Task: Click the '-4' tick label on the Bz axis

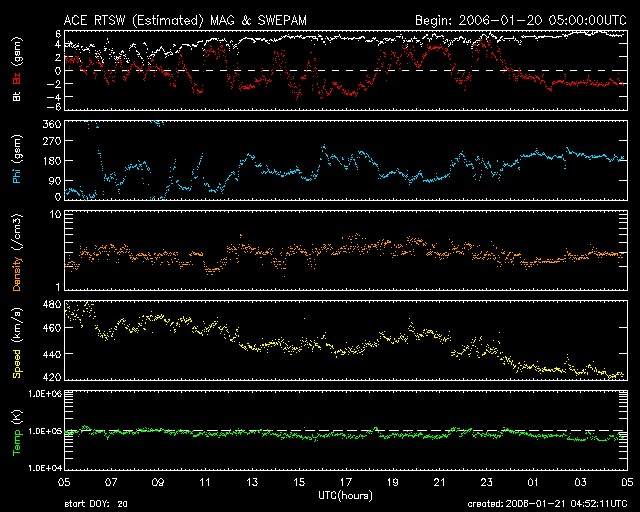Action: (x=54, y=97)
